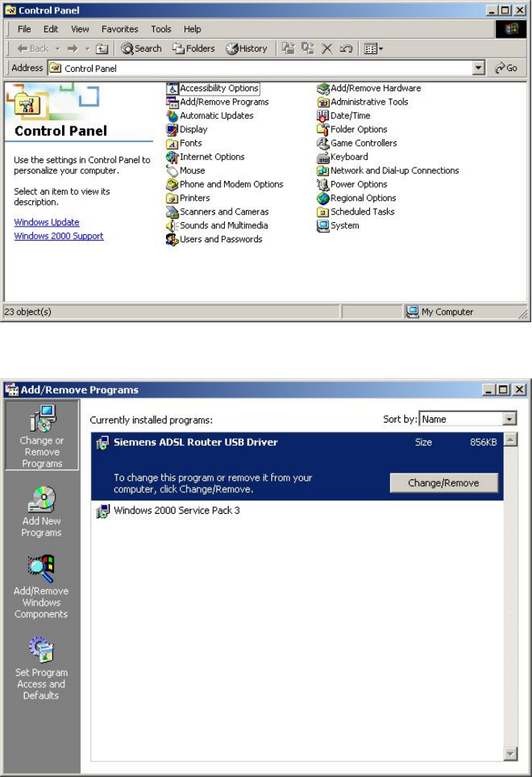Open the Tools menu

tap(161, 29)
